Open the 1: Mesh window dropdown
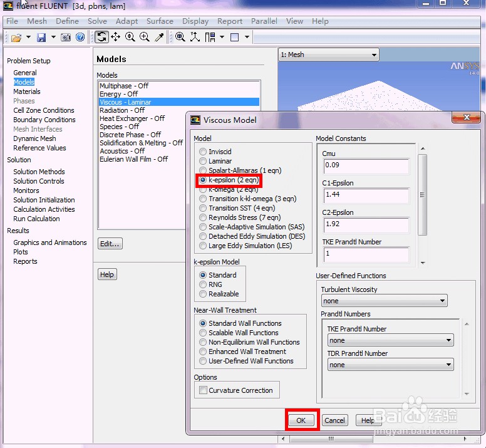The height and width of the screenshot is (448, 486). coord(329,55)
